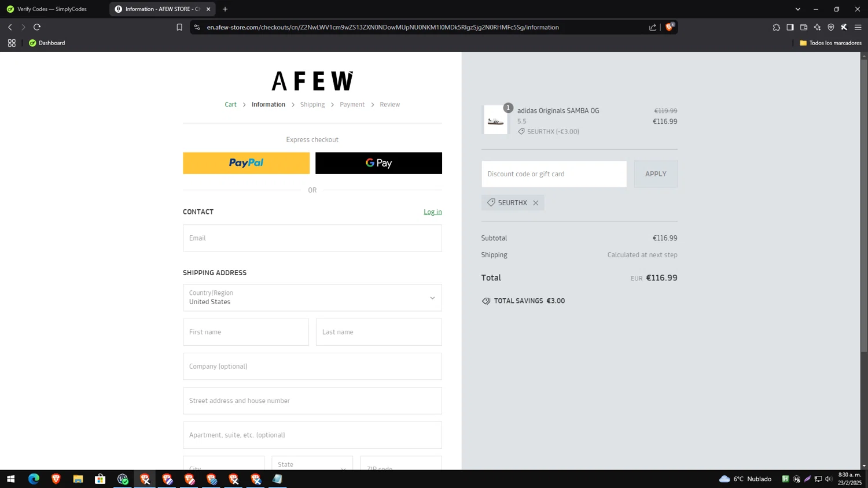Open the extensions puzzle icon
This screenshot has height=488, width=868.
[777, 27]
